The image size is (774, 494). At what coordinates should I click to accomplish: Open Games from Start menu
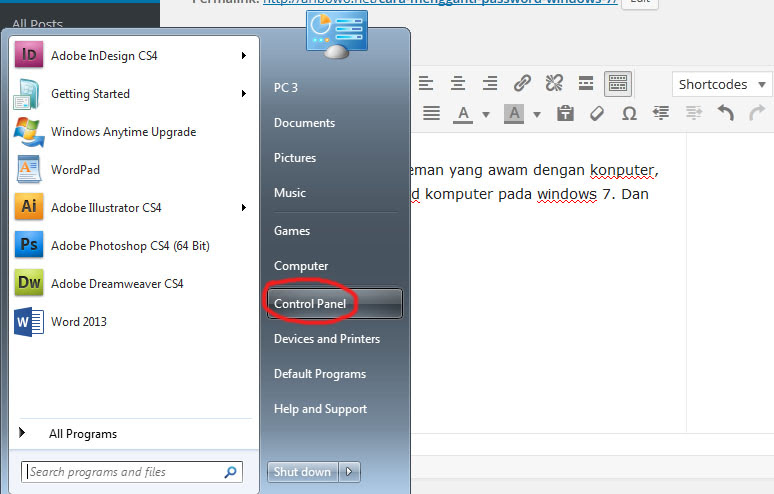point(292,231)
